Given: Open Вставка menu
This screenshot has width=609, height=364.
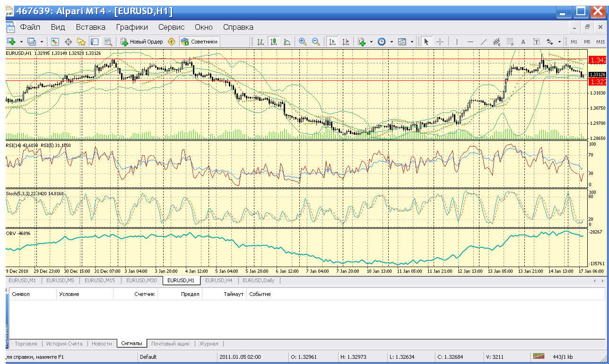Looking at the screenshot, I should tap(90, 27).
